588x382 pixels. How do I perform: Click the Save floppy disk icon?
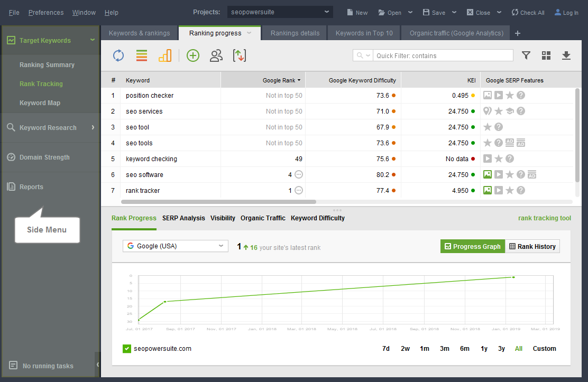(426, 12)
